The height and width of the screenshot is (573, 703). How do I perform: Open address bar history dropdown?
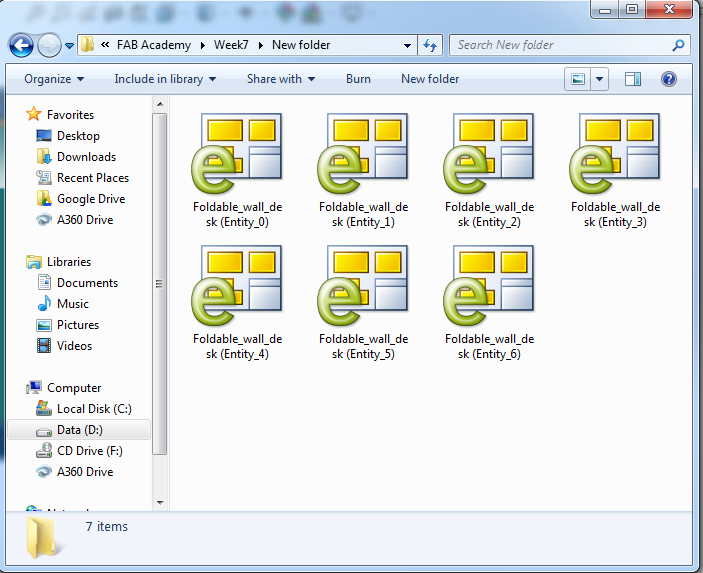pyautogui.click(x=407, y=45)
